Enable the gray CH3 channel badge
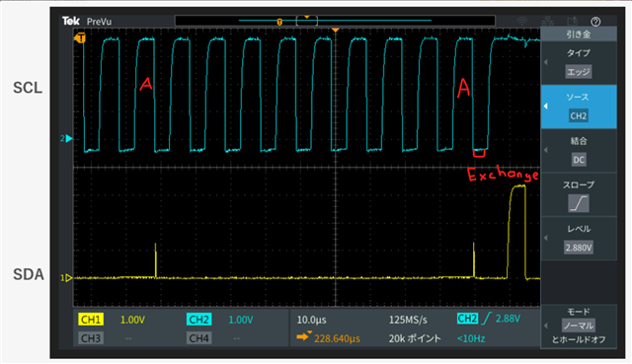The image size is (632, 364). [x=91, y=338]
